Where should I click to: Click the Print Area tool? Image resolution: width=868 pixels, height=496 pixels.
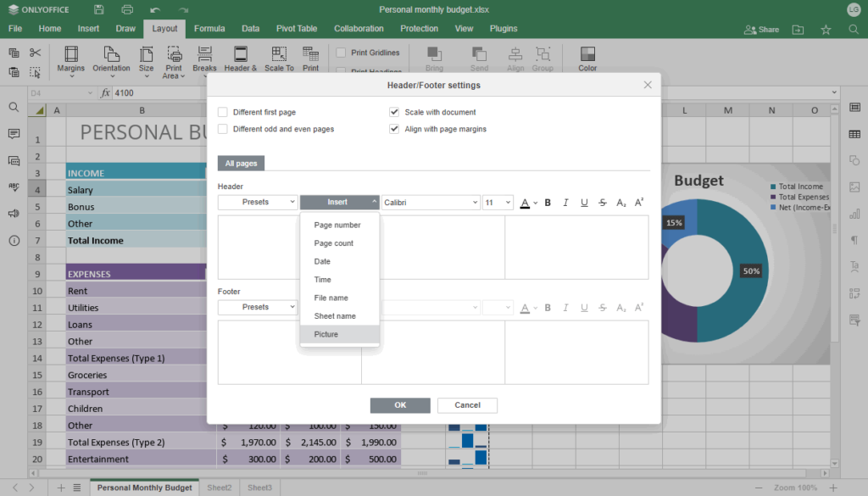point(174,60)
